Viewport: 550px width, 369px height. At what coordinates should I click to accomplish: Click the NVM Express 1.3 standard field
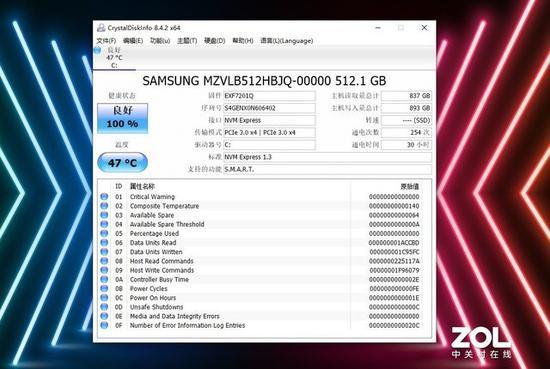327,157
